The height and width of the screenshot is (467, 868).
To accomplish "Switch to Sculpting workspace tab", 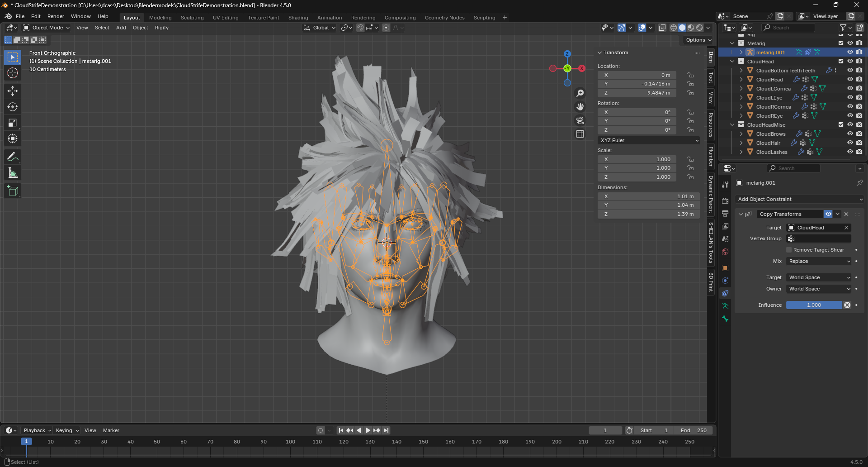I will click(x=192, y=18).
